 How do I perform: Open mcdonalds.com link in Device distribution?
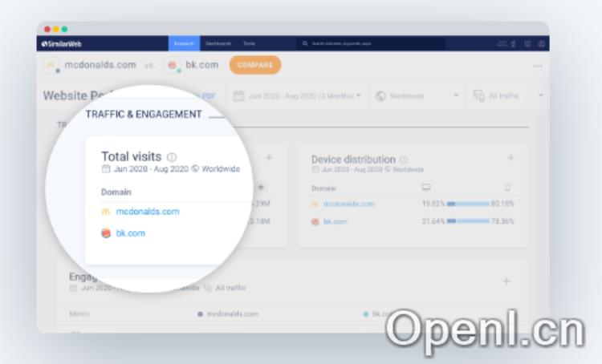(349, 204)
